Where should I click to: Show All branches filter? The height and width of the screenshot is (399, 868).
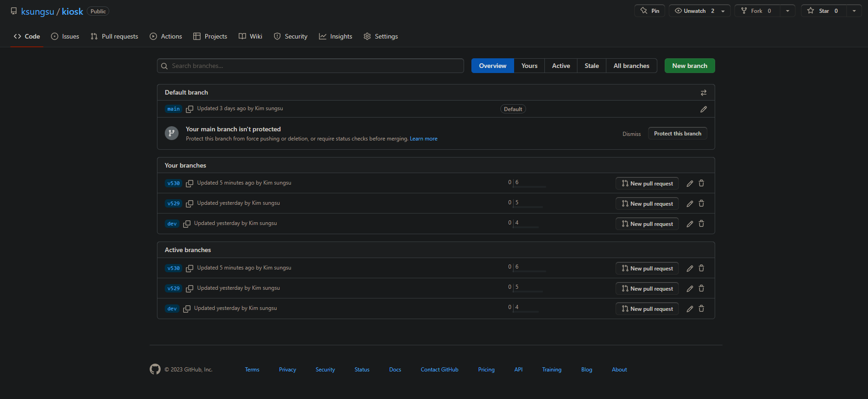point(632,66)
